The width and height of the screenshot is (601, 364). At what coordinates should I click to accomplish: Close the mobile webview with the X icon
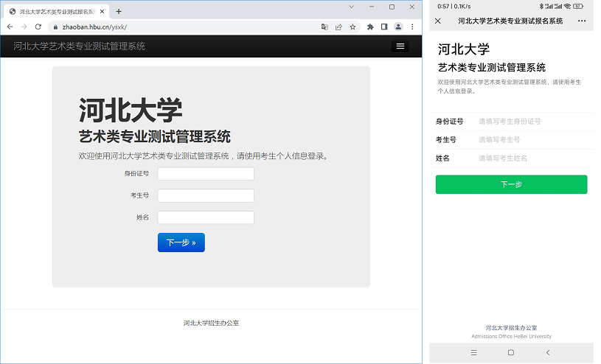click(438, 21)
